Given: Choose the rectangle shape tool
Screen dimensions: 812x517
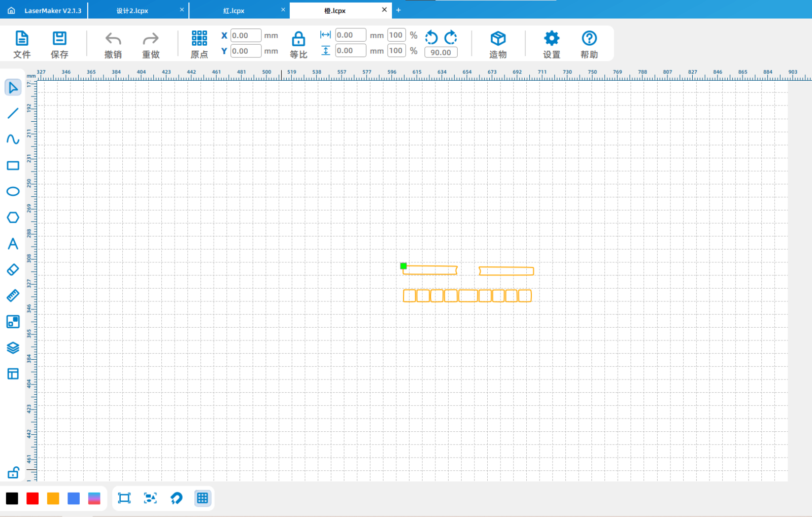Looking at the screenshot, I should pyautogui.click(x=13, y=165).
